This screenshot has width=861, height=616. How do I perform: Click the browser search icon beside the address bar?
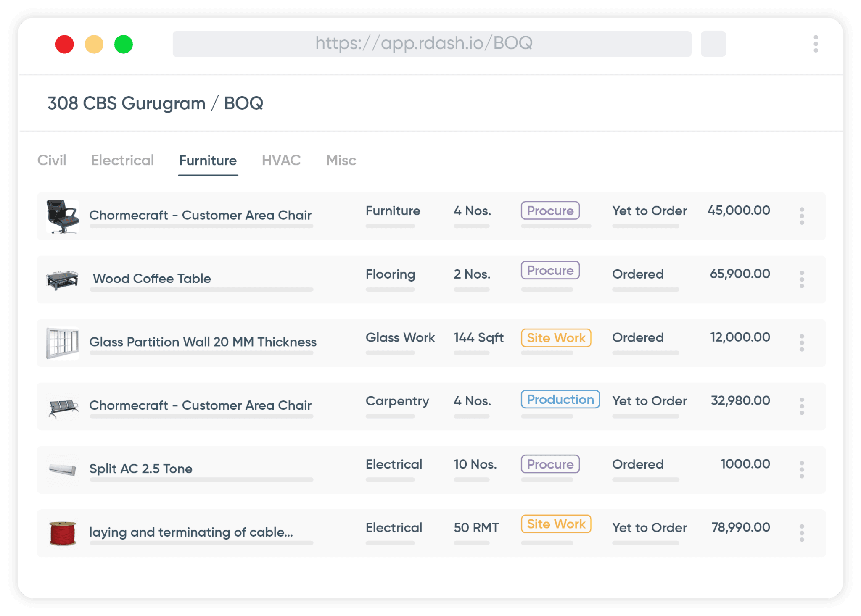[x=713, y=43]
